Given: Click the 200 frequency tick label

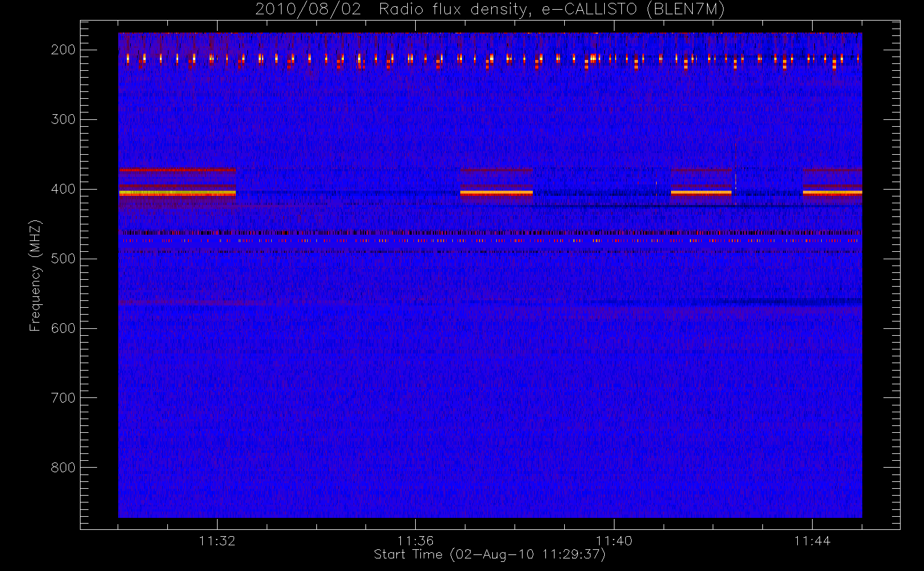Looking at the screenshot, I should [63, 50].
